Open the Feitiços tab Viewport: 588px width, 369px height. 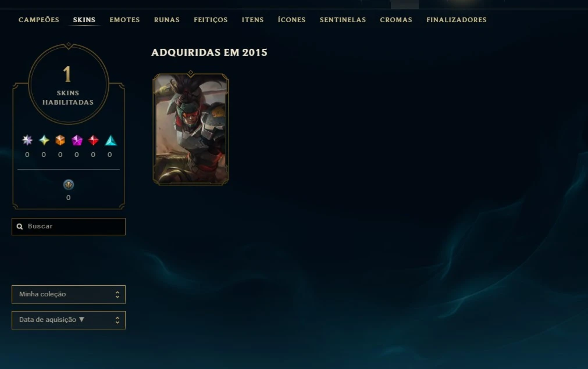coord(211,20)
